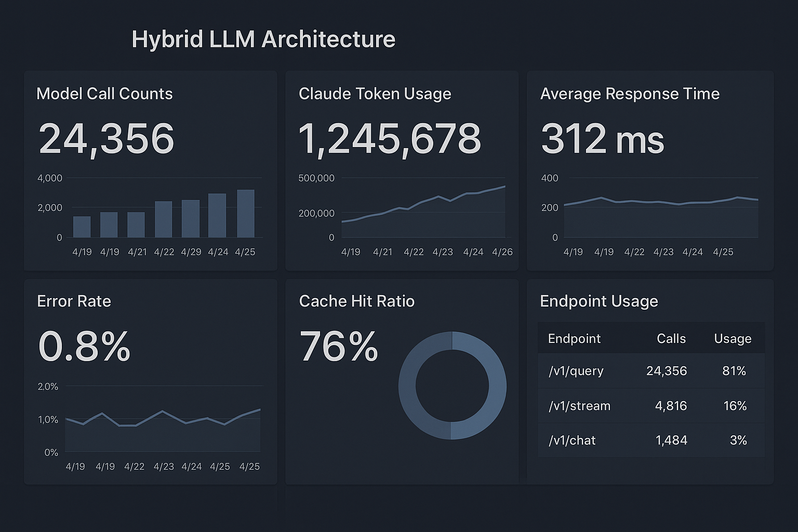
Task: Click the 1,245,678 token usage value
Action: pos(390,139)
